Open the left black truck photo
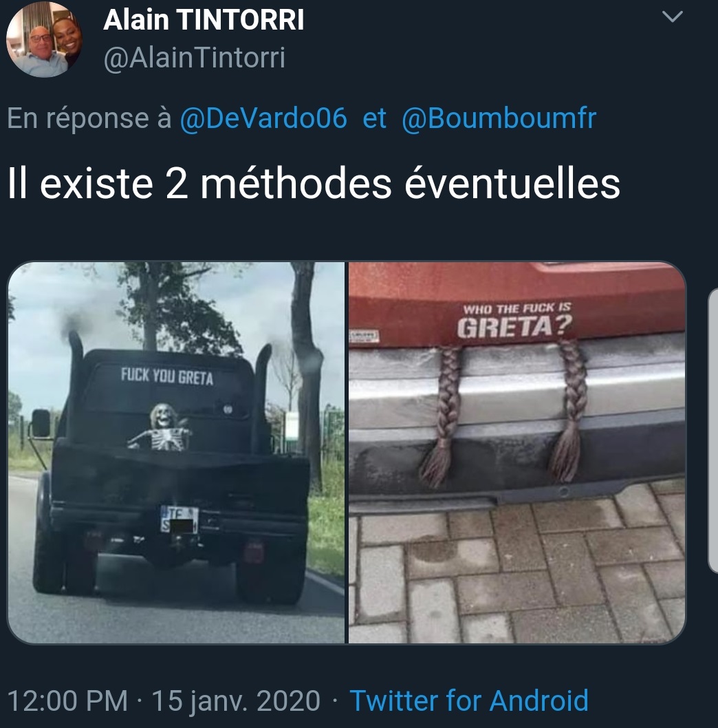The image size is (718, 728). pos(176,453)
